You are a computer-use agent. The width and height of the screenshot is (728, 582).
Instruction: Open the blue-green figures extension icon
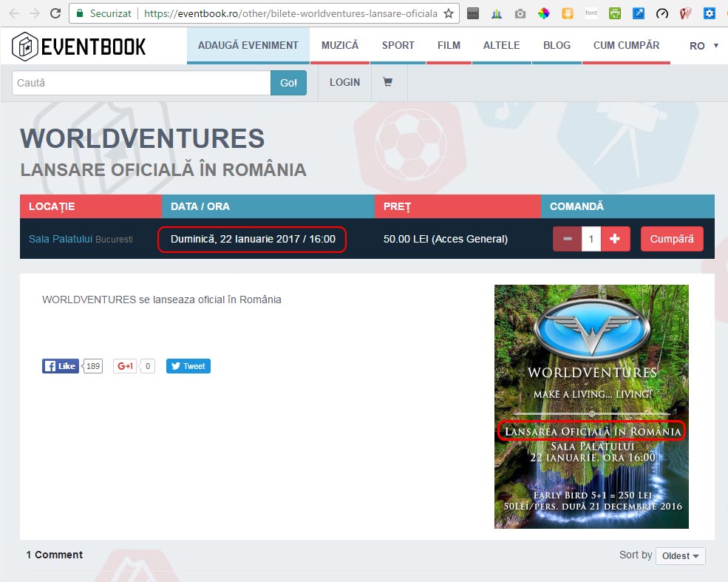pos(497,13)
